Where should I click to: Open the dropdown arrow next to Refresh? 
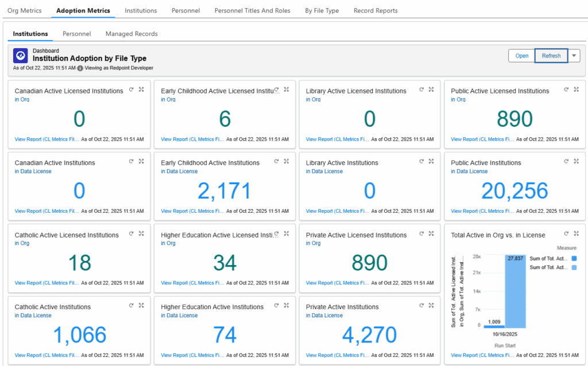tap(574, 56)
